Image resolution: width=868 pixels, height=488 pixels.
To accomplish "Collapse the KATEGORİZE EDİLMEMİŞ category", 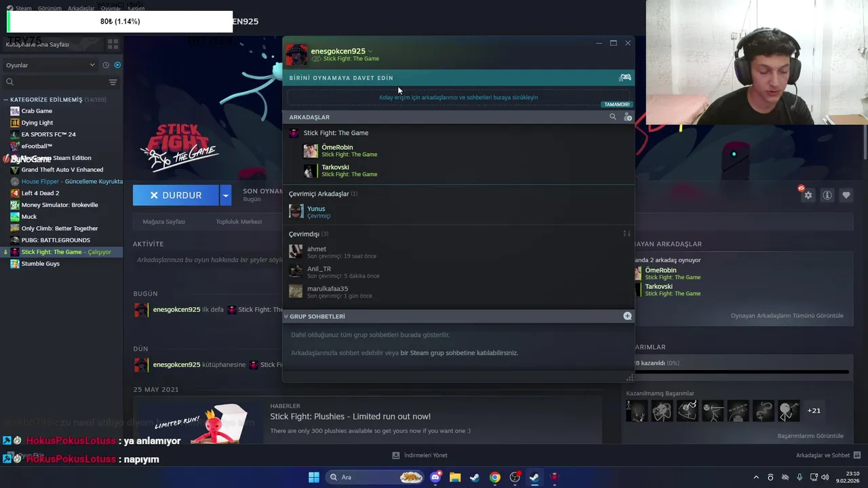I will click(x=5, y=100).
